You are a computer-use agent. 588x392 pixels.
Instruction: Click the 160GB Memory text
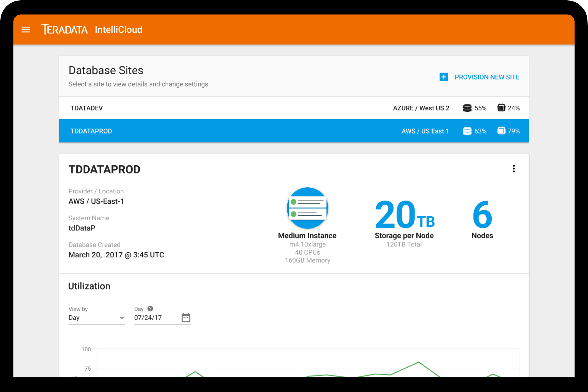(x=307, y=260)
